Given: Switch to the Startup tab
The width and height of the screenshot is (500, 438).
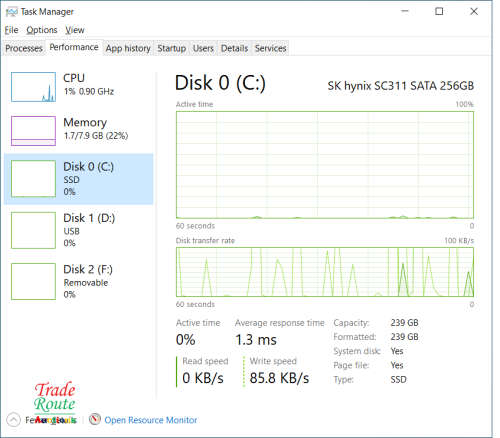Looking at the screenshot, I should (172, 48).
